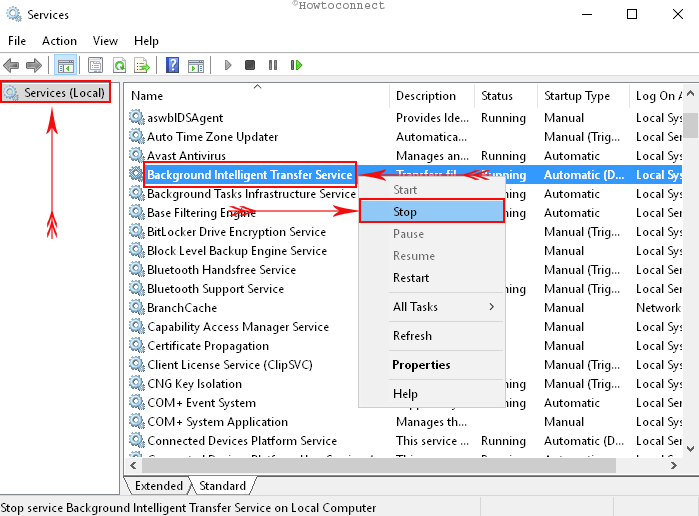Click the Network log-on cell for BranchCache
The width and height of the screenshot is (699, 516).
pyautogui.click(x=658, y=307)
